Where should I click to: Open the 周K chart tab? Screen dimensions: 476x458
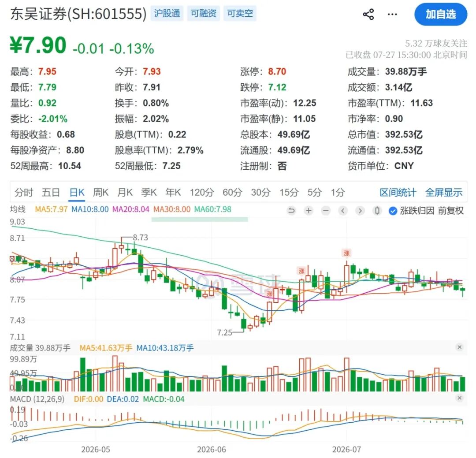click(x=101, y=192)
